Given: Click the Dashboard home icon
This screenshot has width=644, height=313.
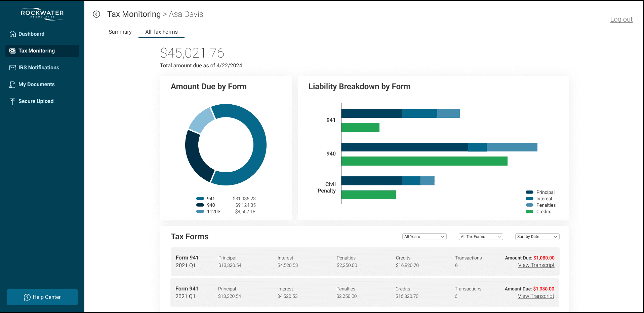Looking at the screenshot, I should point(13,34).
